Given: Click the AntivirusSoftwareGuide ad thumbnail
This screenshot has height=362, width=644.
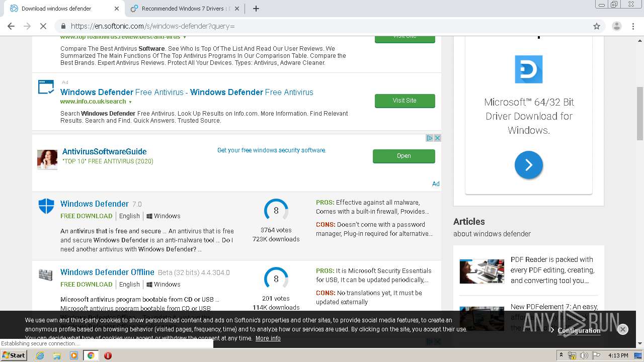Looking at the screenshot, I should (47, 159).
